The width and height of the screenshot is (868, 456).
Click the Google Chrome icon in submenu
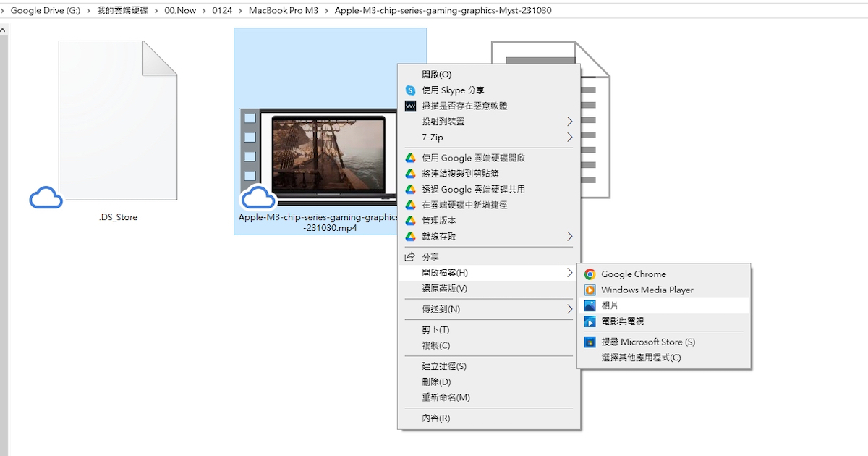coord(590,274)
